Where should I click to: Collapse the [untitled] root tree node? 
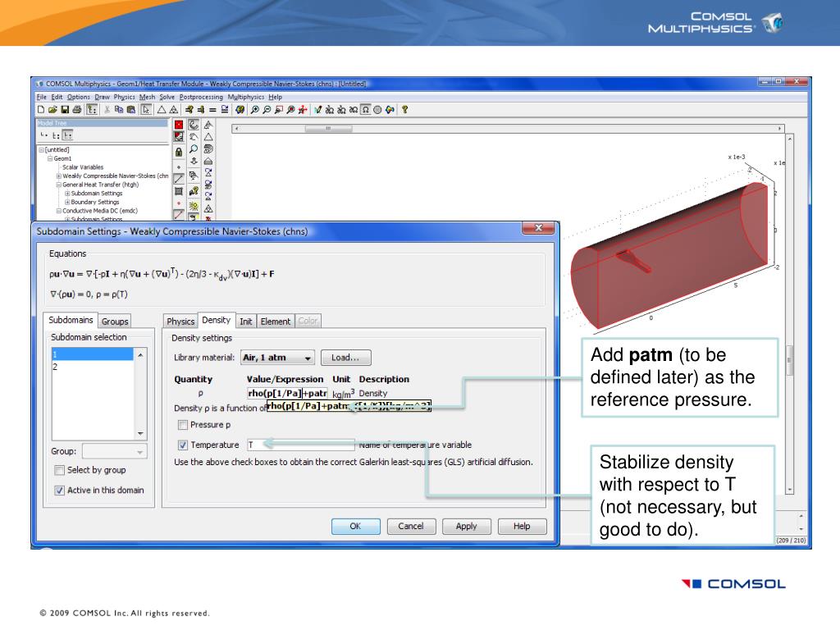point(41,150)
